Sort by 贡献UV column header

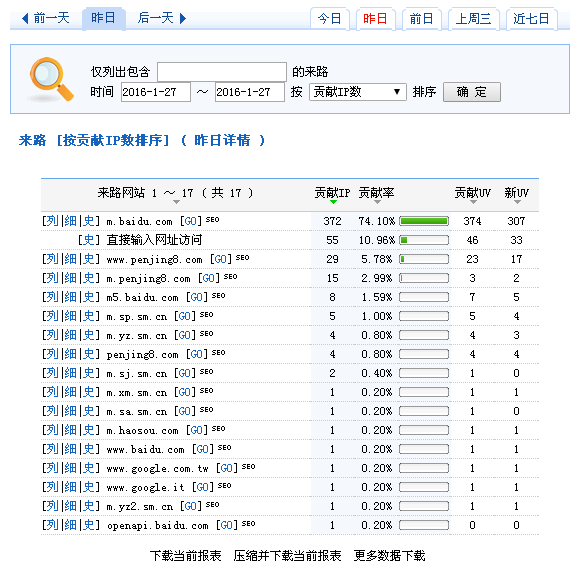pyautogui.click(x=472, y=193)
